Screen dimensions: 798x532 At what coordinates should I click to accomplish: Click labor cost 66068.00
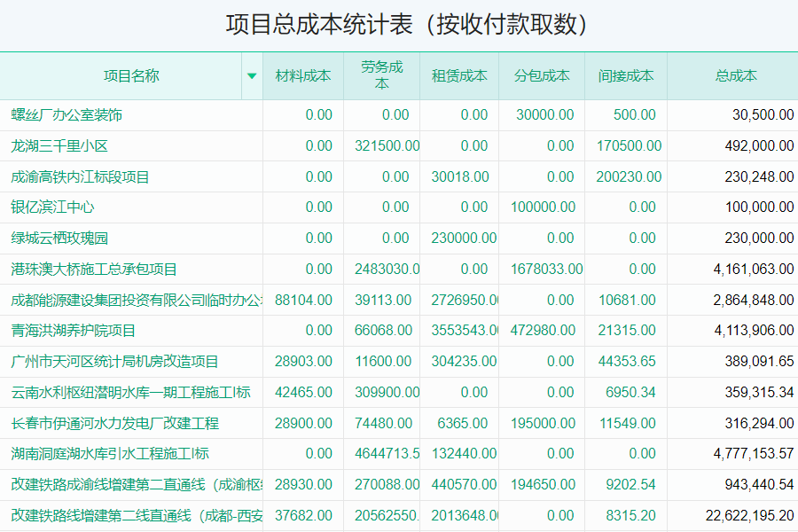383,331
